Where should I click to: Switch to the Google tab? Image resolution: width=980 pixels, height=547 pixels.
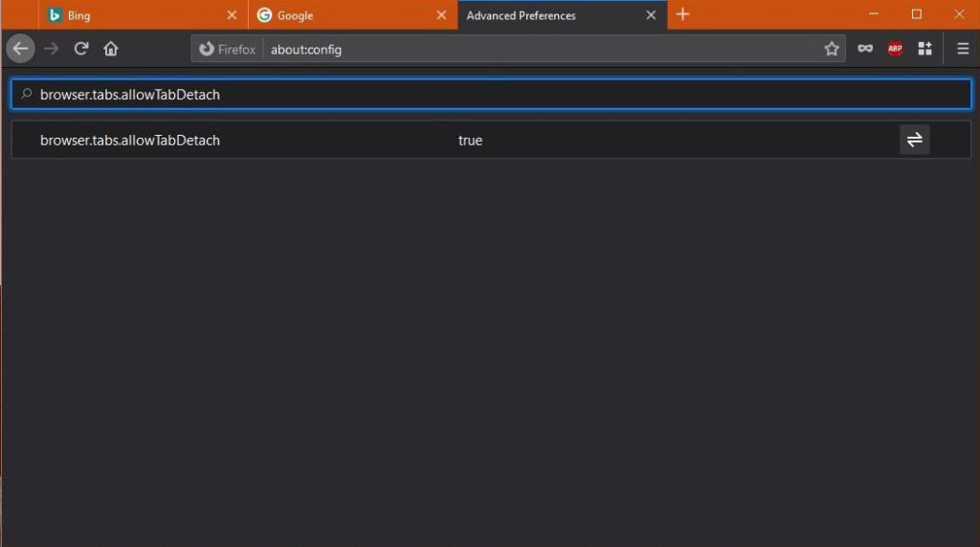[352, 15]
